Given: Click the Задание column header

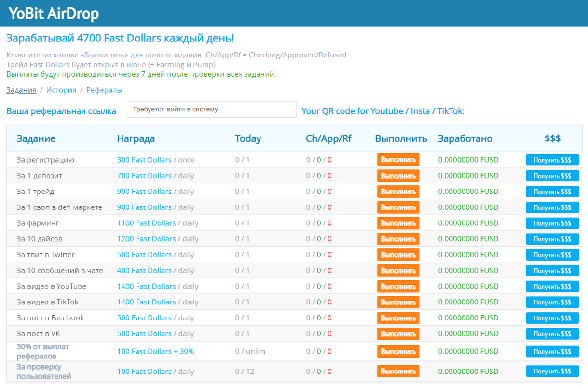Looking at the screenshot, I should 36,139.
